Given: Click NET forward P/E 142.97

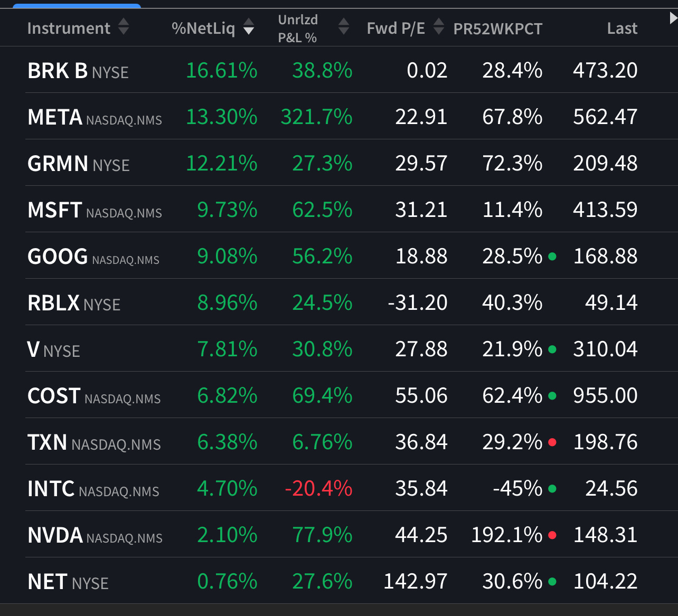Looking at the screenshot, I should [416, 581].
